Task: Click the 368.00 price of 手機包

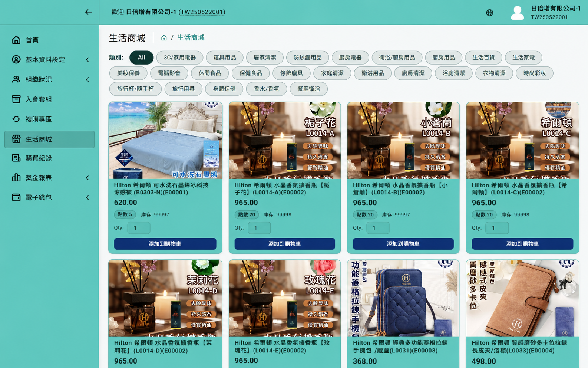Action: [x=365, y=361]
